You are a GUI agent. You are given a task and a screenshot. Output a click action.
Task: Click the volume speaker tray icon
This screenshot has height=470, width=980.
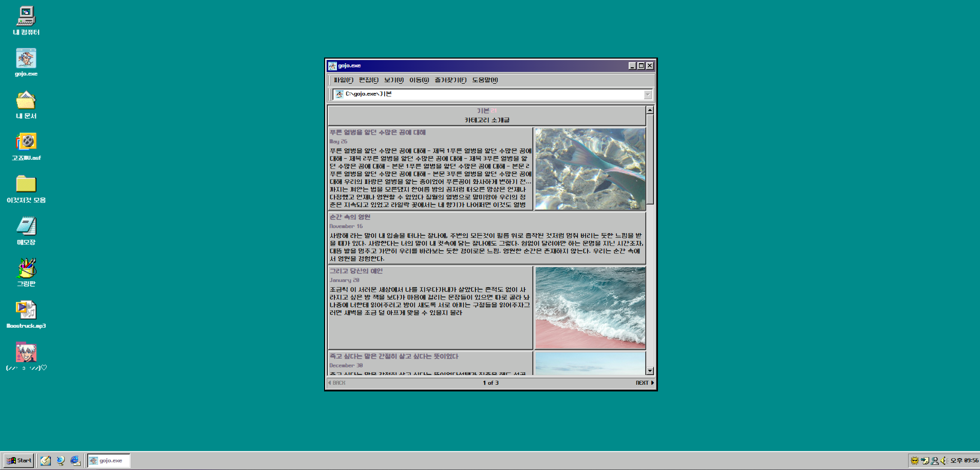(x=944, y=461)
